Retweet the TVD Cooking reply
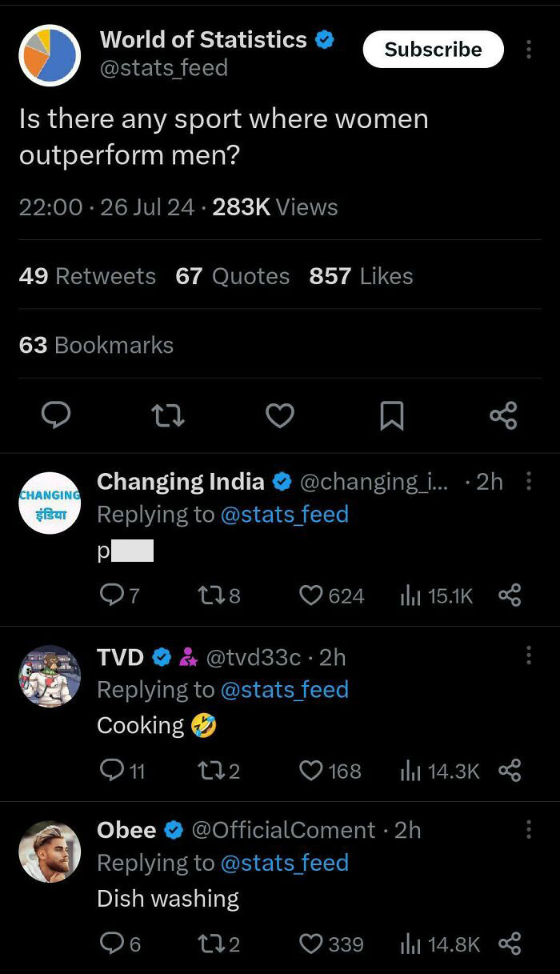Viewport: 560px width, 974px height. click(x=208, y=771)
